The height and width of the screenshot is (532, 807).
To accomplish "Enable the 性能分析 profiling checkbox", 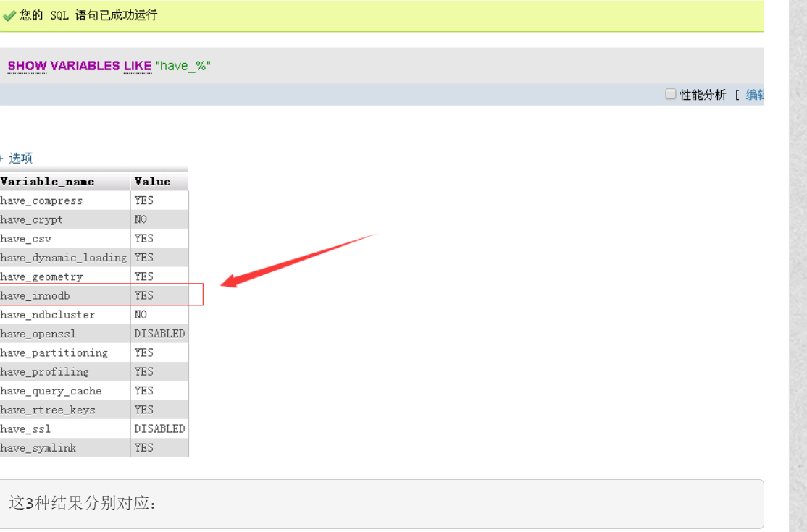I will [671, 94].
